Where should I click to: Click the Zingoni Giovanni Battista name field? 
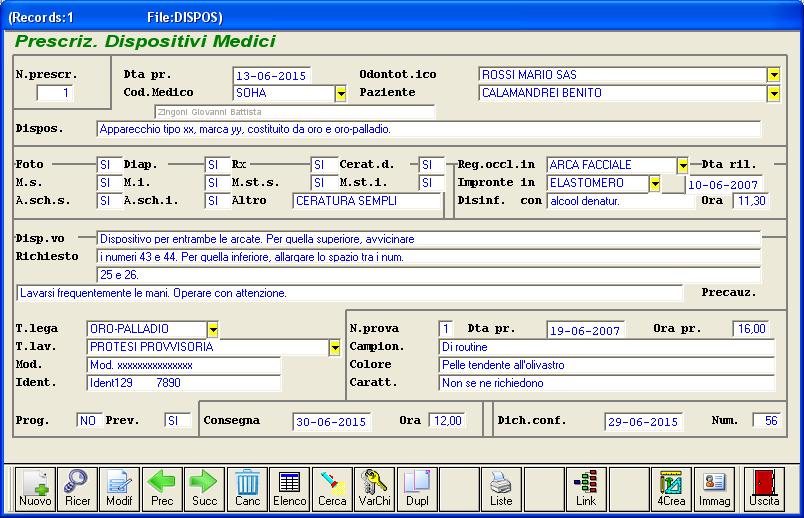[x=295, y=112]
